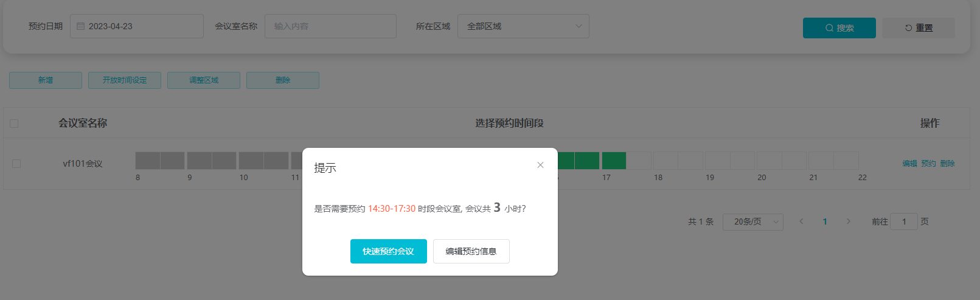The height and width of the screenshot is (300, 980).
Task: Select page number 1 in pagination
Action: (x=825, y=222)
